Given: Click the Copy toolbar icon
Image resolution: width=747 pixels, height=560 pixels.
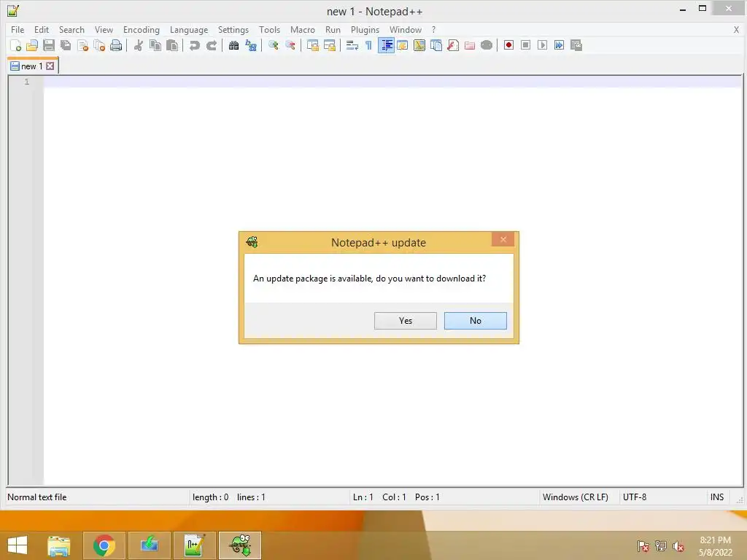Looking at the screenshot, I should [x=155, y=45].
